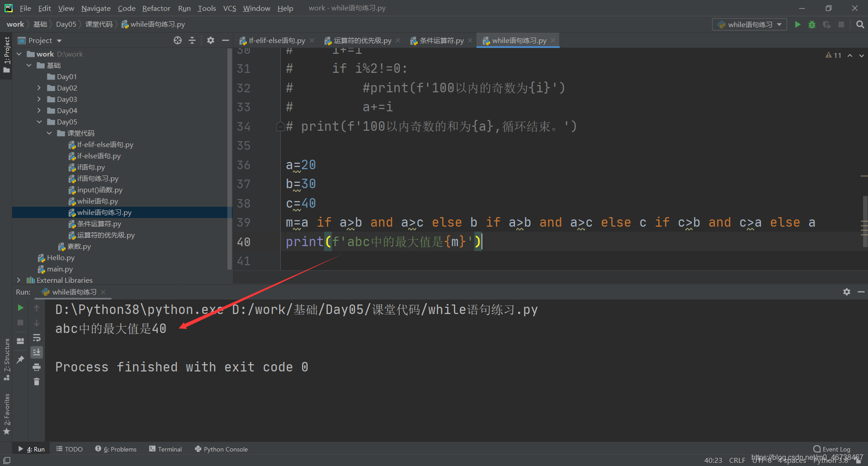The height and width of the screenshot is (466, 868).
Task: Collapse the 课堂代码 folder
Action: coord(49,133)
